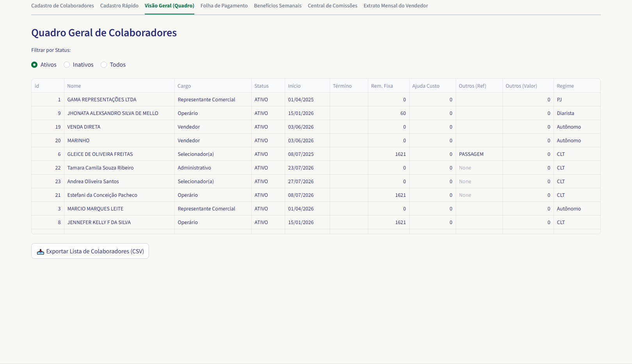Switch to the Cadastro Rápido tab
Screen dimensions: 632x364
tap(119, 6)
